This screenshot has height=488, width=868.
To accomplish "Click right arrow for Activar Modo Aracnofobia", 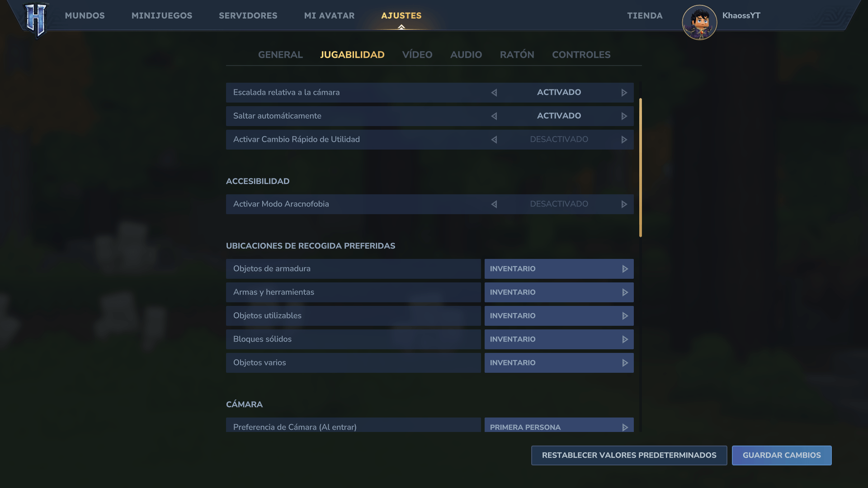I will [x=624, y=204].
